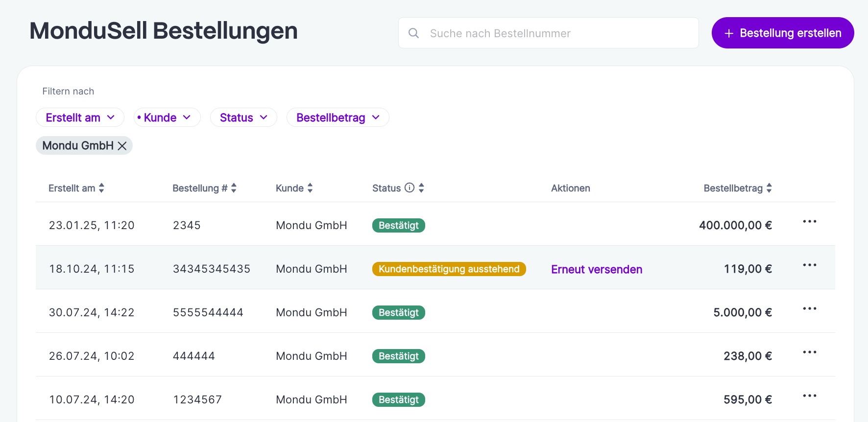
Task: Select order number 444444
Action: tap(194, 356)
